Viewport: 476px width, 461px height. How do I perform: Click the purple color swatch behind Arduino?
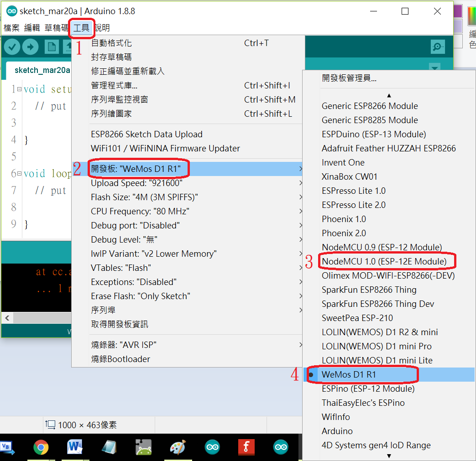457,11
